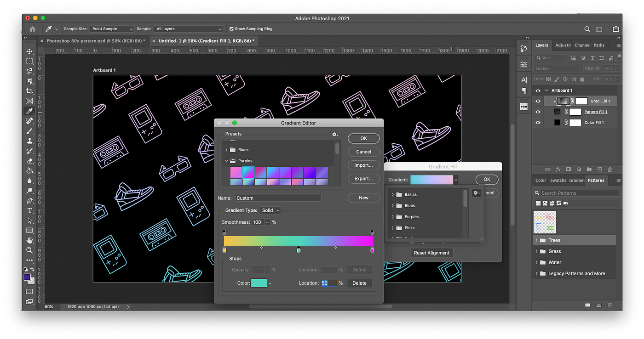Select the Spot Healing Brush tool
Viewport: 644px width, 339px height.
(x=29, y=121)
